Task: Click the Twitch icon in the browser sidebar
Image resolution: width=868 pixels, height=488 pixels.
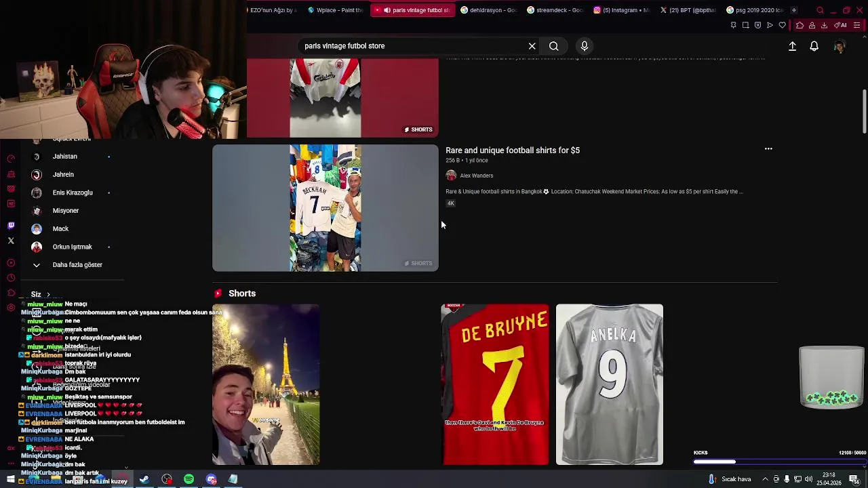Action: coord(11,225)
